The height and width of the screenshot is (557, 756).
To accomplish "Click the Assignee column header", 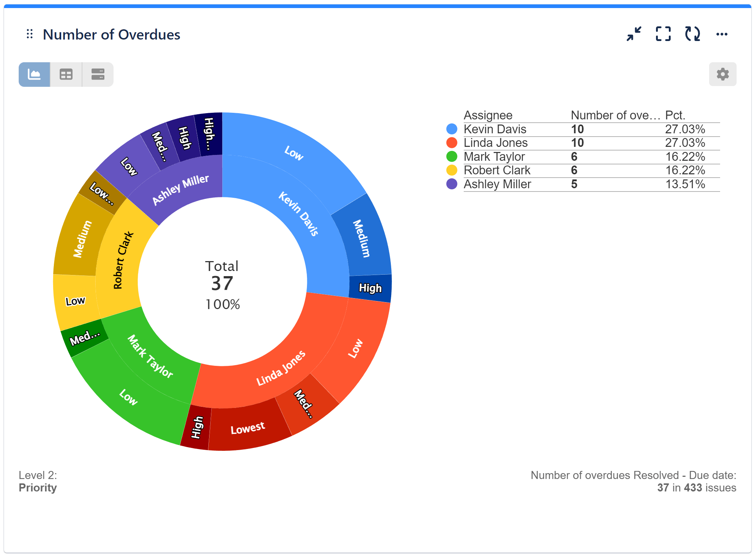I will tap(488, 115).
